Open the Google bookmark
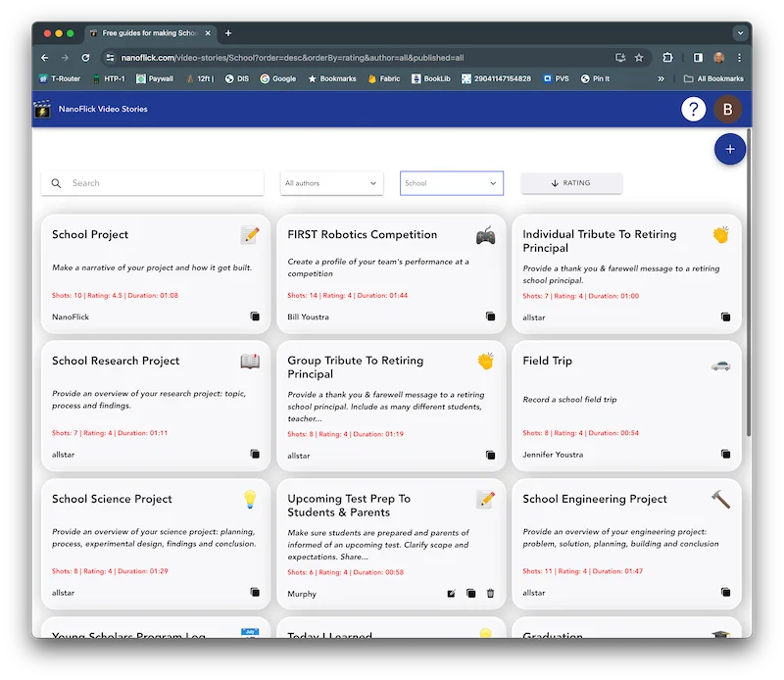The image size is (784, 680). point(278,79)
